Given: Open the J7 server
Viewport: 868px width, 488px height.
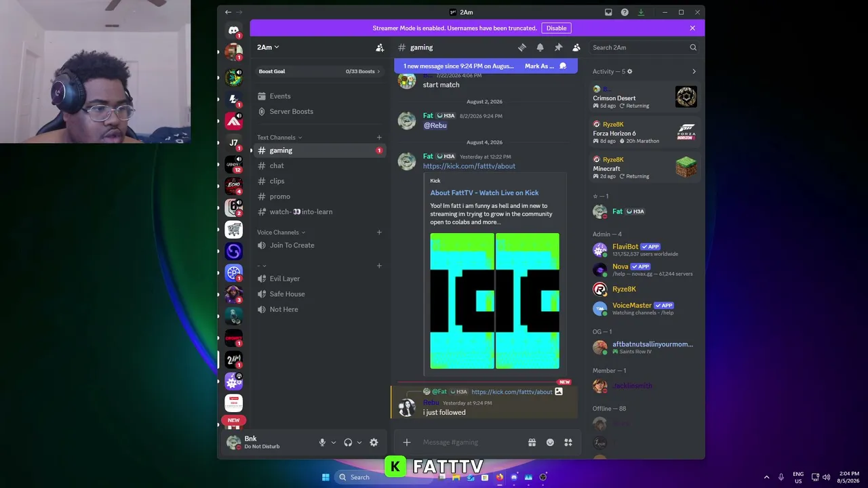Looking at the screenshot, I should (234, 143).
